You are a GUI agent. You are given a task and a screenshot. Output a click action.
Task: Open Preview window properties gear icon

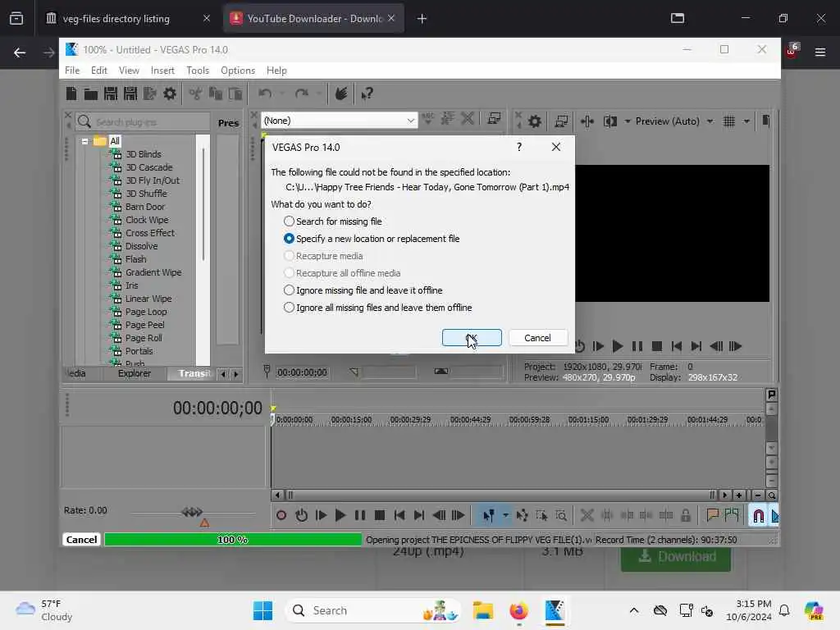coord(535,121)
